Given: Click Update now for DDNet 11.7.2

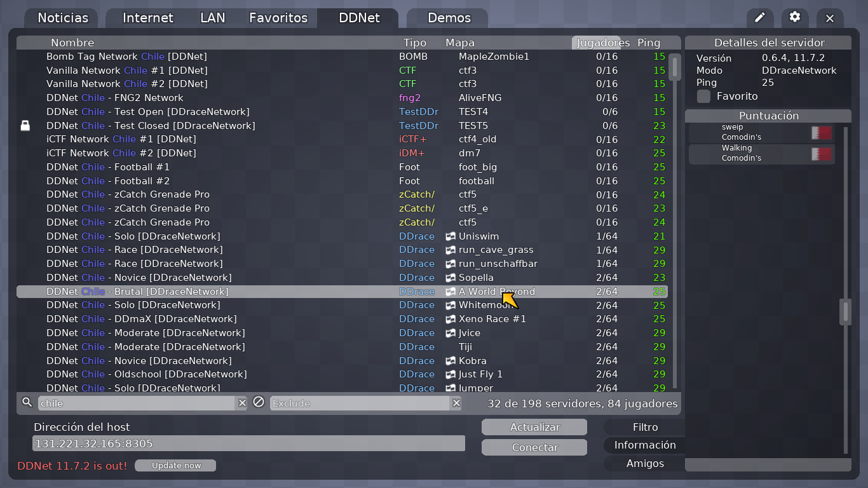Looking at the screenshot, I should coord(175,465).
